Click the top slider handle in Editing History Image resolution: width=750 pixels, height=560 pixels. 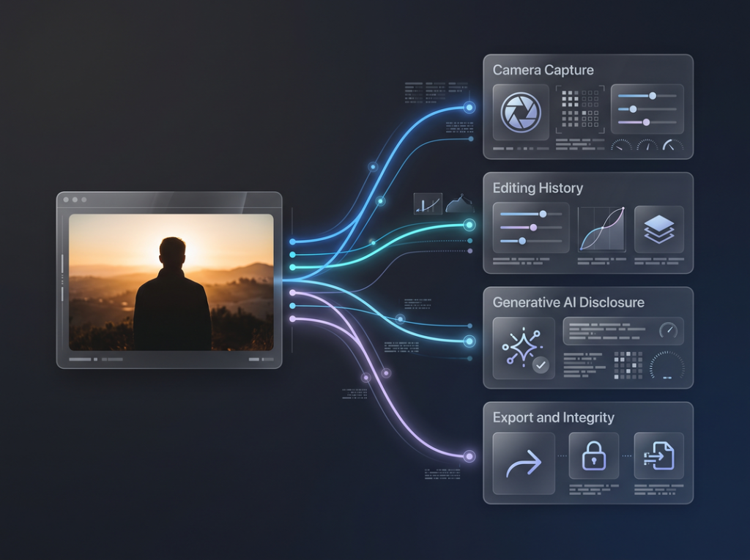click(543, 214)
